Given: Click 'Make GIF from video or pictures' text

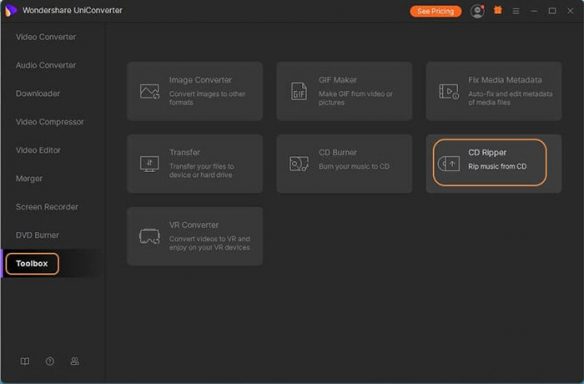Looking at the screenshot, I should pyautogui.click(x=355, y=98).
